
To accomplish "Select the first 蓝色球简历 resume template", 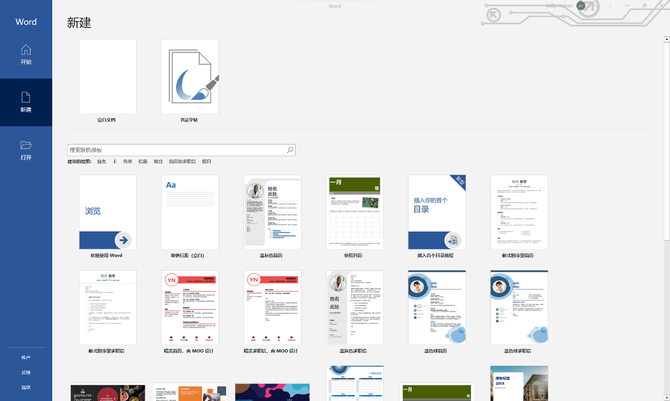I will coord(436,307).
